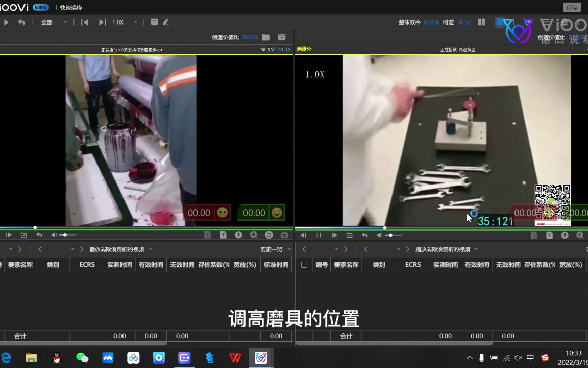588x368 pixels.
Task: Open the text annotation (T) icon under left video
Action: [223, 235]
